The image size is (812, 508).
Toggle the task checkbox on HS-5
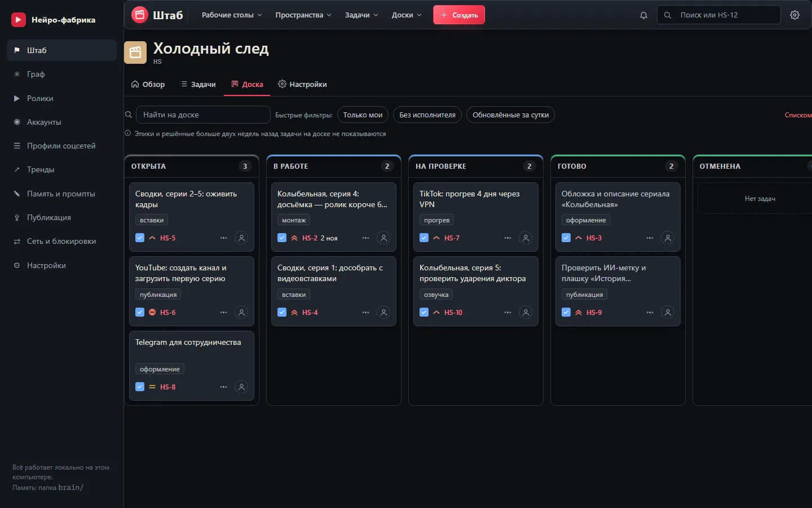(x=140, y=238)
